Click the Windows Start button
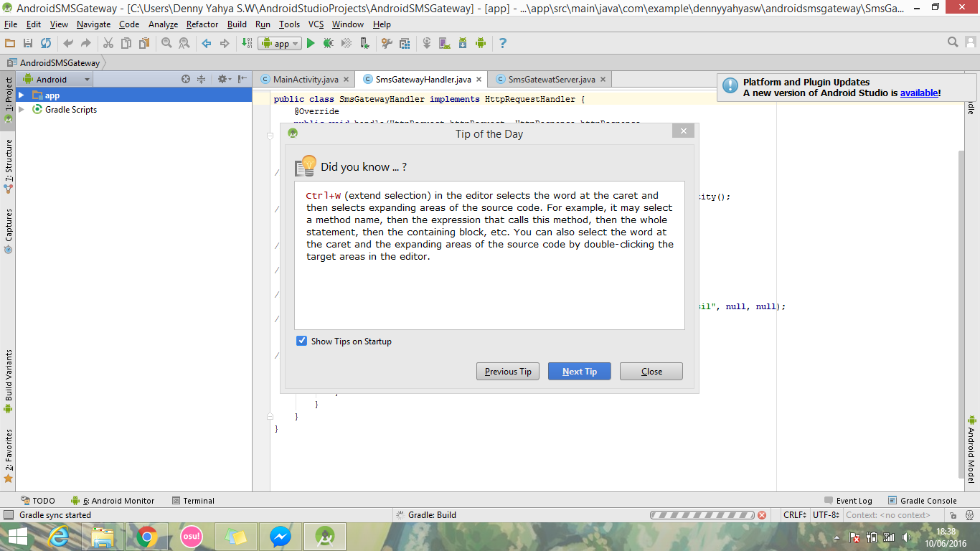980x551 pixels. pyautogui.click(x=17, y=537)
